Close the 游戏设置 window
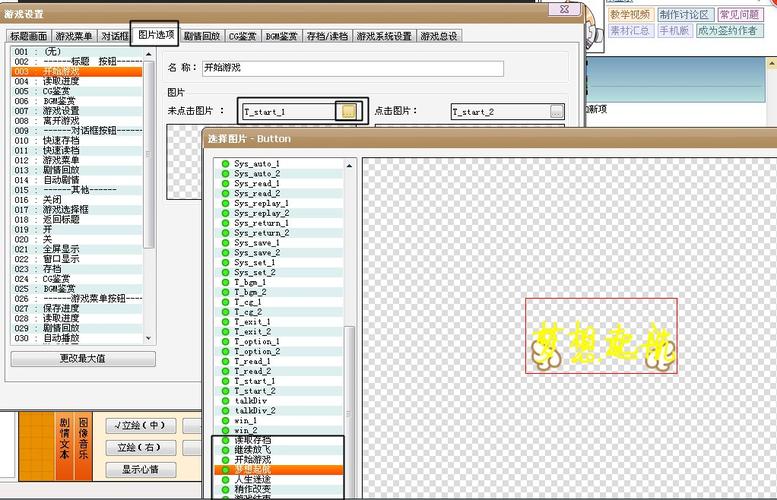The height and width of the screenshot is (500, 777). point(564,9)
